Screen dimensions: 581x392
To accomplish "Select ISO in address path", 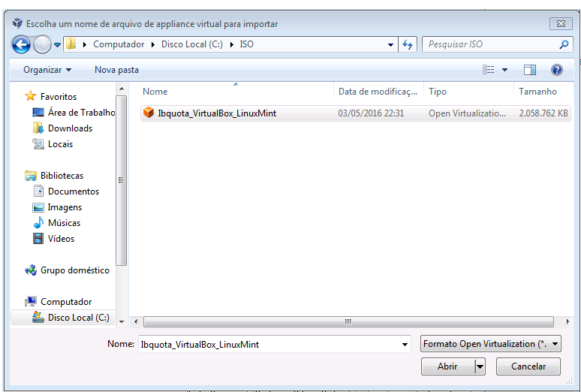I will pyautogui.click(x=246, y=44).
